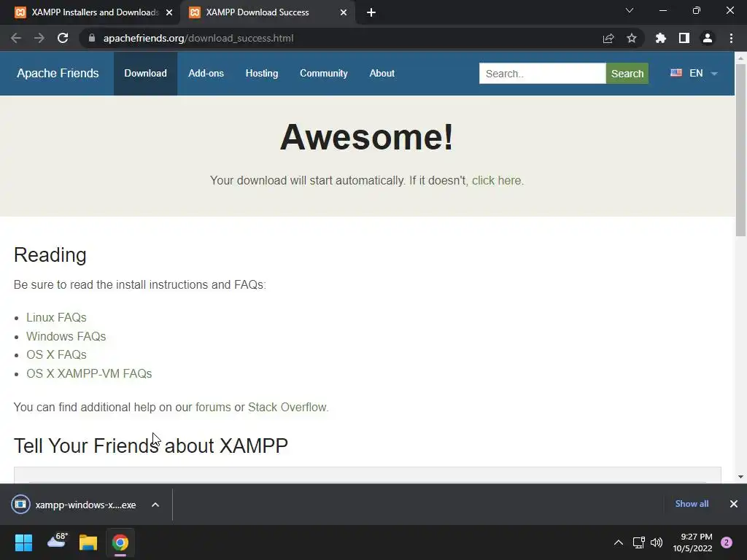Click the scrollbar down arrow
Screen dimensions: 747x560
[x=740, y=477]
